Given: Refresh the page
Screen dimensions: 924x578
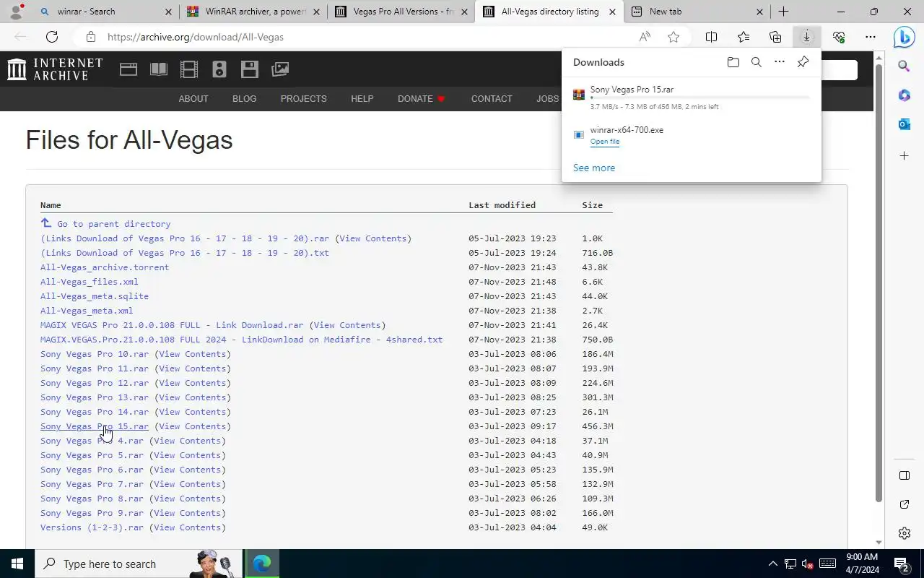Looking at the screenshot, I should tap(52, 37).
